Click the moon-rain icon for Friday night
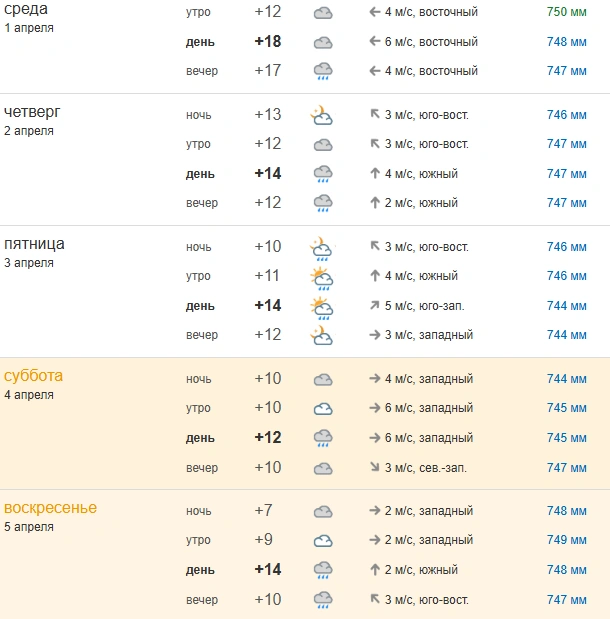The image size is (610, 619). pos(321,249)
